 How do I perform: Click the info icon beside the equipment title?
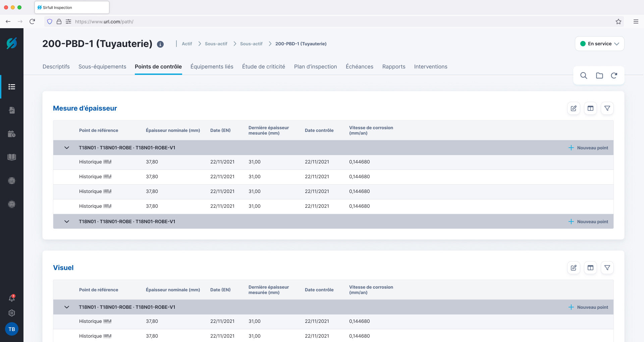[160, 44]
